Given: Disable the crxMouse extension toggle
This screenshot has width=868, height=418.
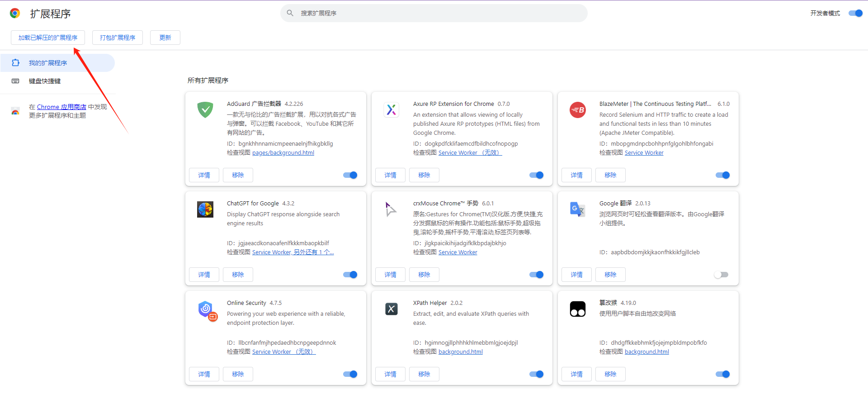Looking at the screenshot, I should [x=537, y=275].
